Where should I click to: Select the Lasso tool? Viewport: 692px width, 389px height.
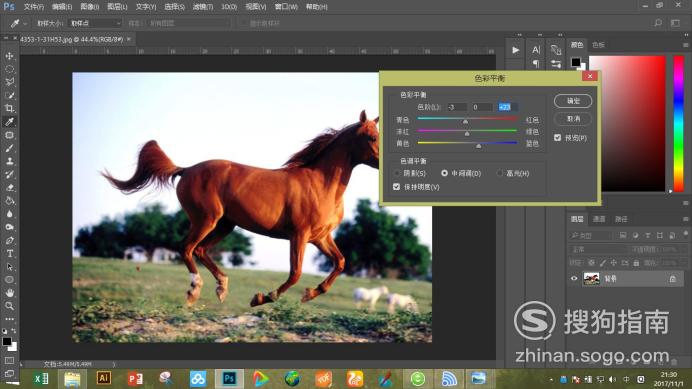point(9,82)
